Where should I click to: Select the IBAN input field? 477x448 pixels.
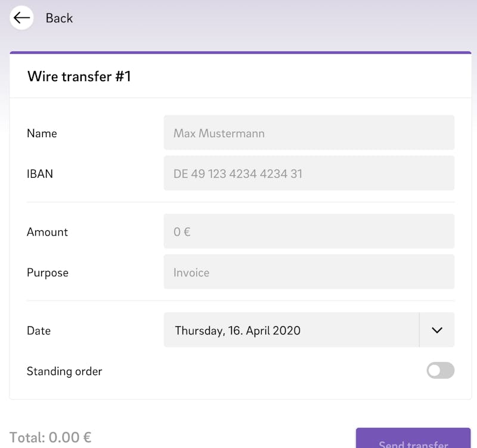click(309, 173)
